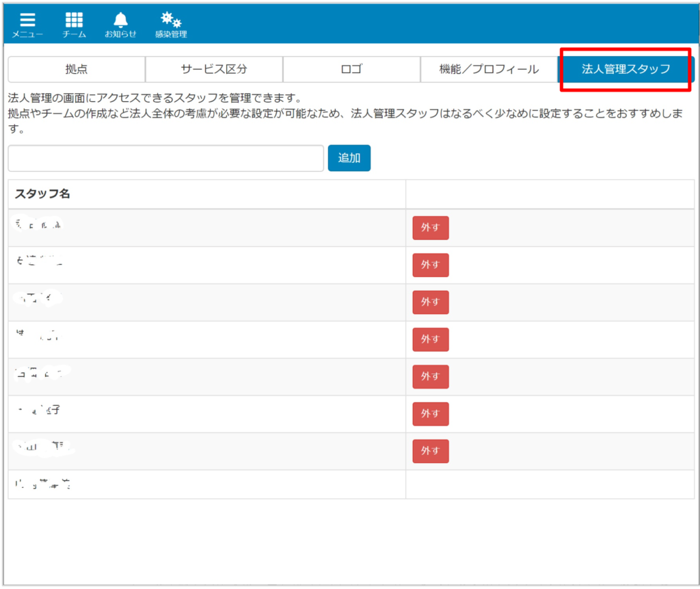
Task: Click 外す for the third staff row
Action: pos(431,302)
